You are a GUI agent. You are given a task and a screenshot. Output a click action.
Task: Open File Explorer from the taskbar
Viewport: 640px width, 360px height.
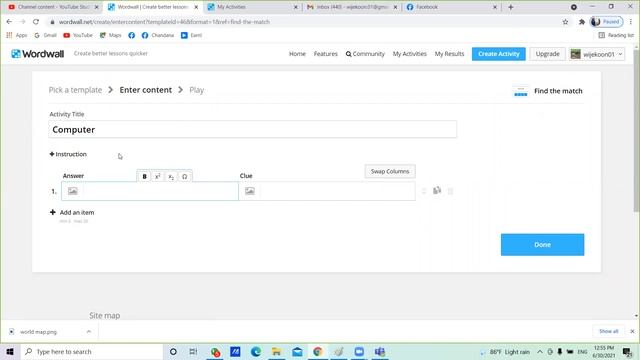(x=276, y=351)
